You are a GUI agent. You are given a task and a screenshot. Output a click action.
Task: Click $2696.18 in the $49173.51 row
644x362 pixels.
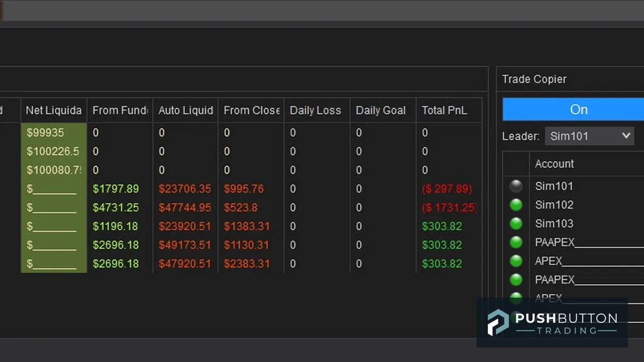pos(115,245)
